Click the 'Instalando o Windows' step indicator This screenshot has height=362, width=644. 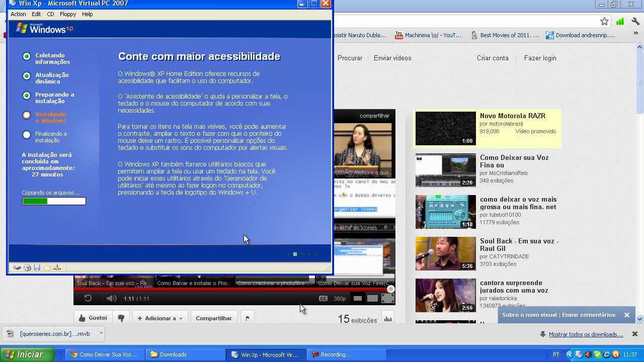pos(27,115)
